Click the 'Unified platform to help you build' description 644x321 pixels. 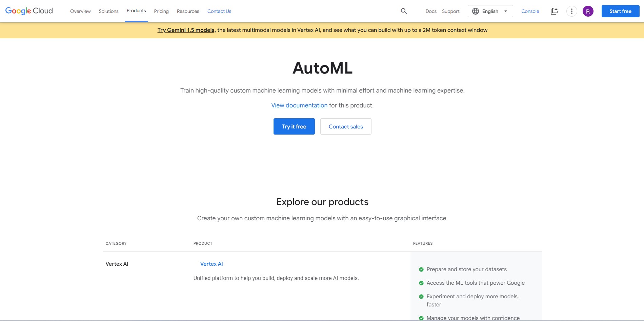click(x=276, y=278)
